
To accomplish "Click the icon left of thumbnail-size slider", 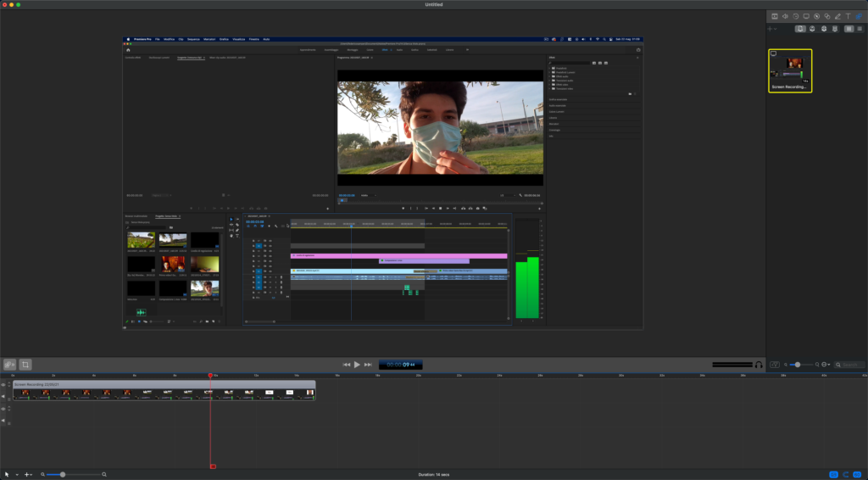I will click(775, 365).
